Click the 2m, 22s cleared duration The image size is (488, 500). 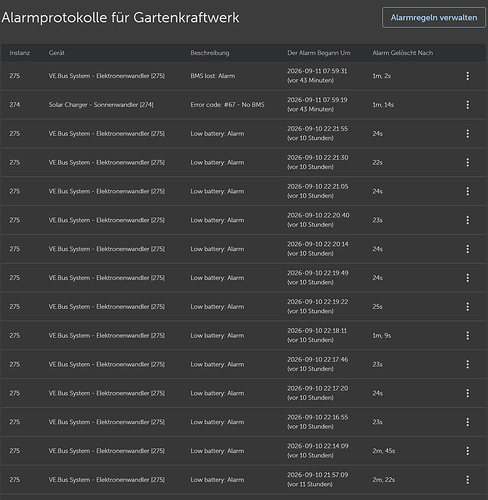[384, 480]
